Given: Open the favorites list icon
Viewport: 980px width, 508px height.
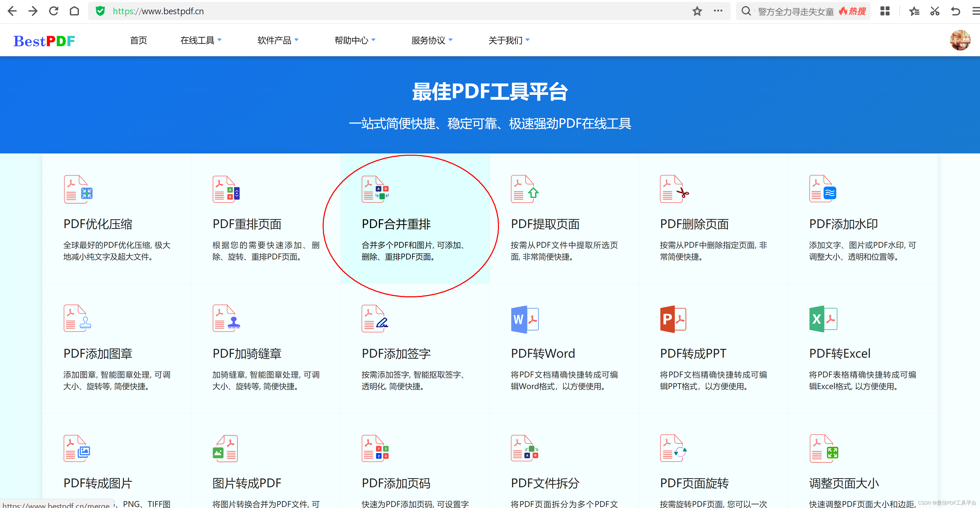Looking at the screenshot, I should click(914, 11).
